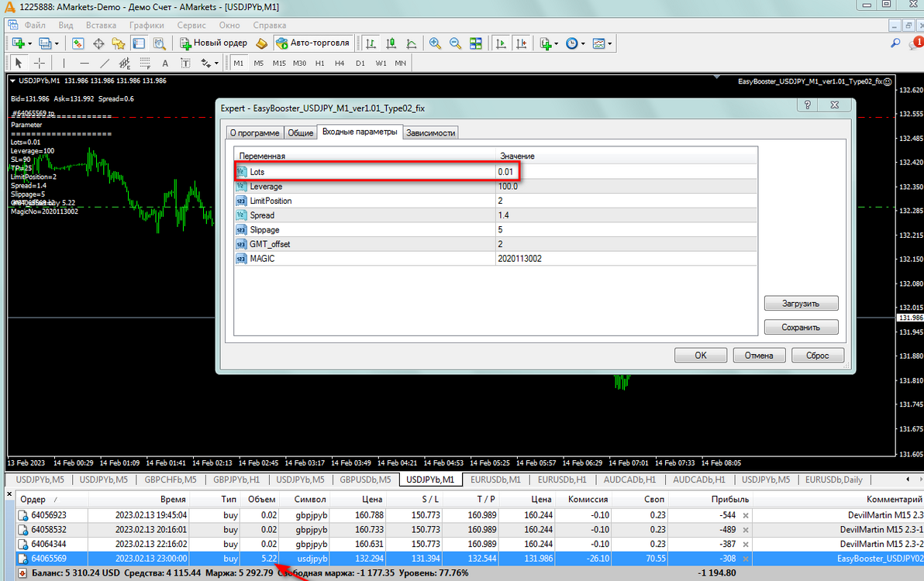Click the Загрузить button
This screenshot has width=924, height=581.
pyautogui.click(x=801, y=304)
